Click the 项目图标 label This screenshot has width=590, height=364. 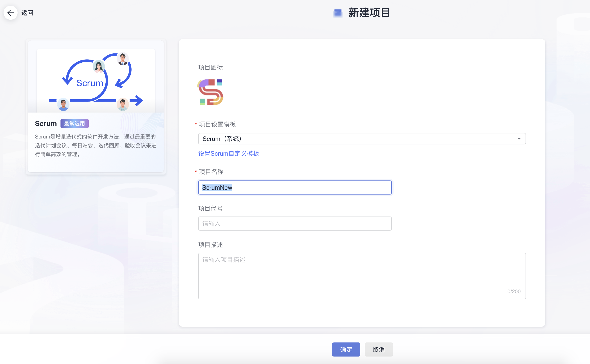point(211,67)
